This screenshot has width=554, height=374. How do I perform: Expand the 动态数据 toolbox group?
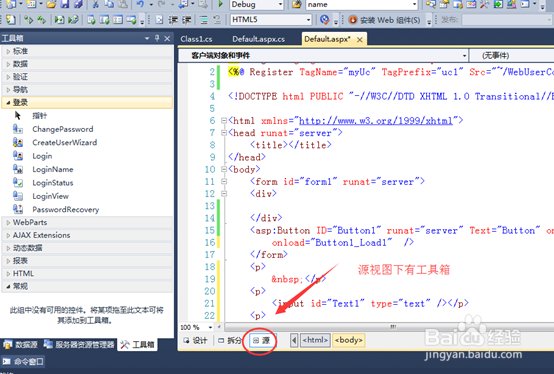pyautogui.click(x=87, y=248)
